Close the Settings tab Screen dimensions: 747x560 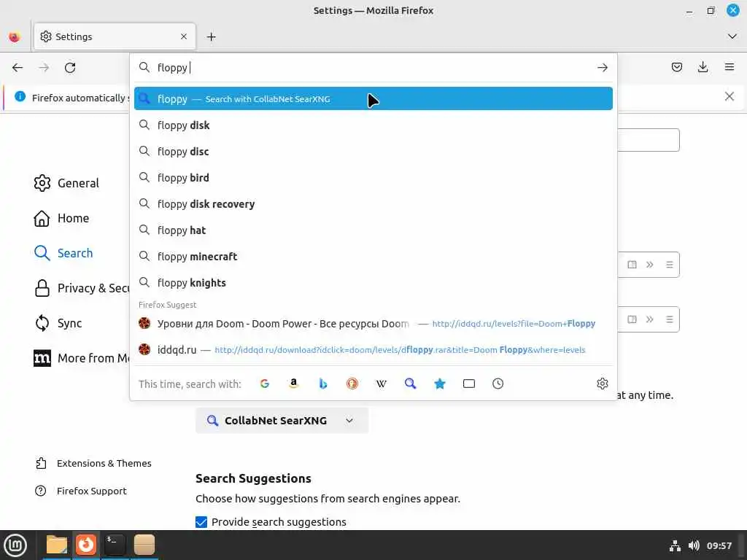point(184,36)
